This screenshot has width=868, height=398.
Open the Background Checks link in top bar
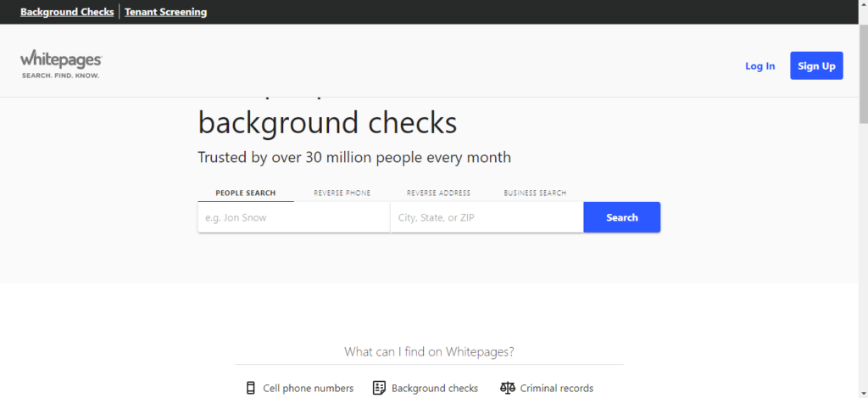click(67, 12)
